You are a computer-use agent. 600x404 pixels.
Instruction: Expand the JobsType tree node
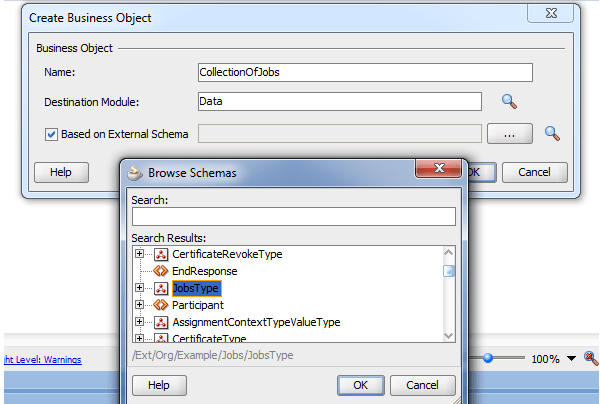pos(139,288)
